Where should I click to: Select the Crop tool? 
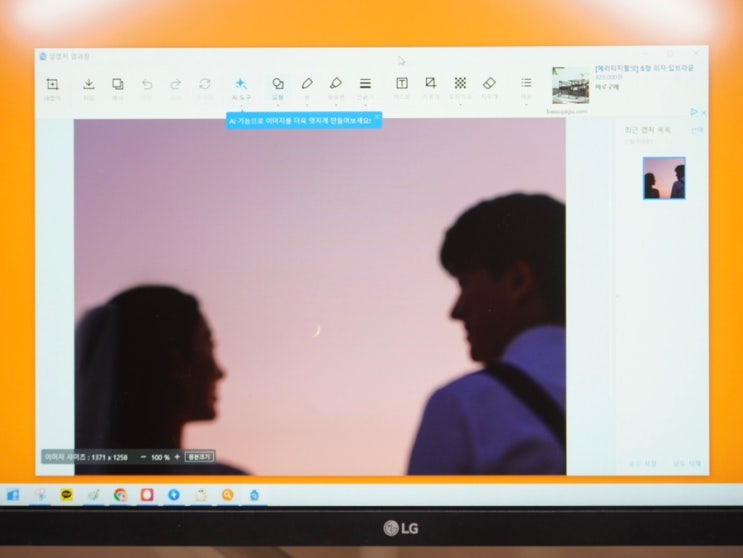pos(431,83)
